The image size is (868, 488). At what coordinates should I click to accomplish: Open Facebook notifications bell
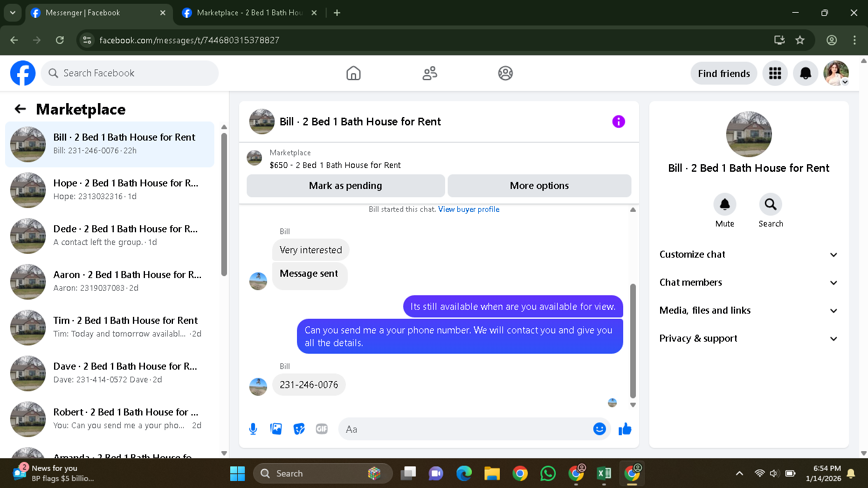(806, 73)
